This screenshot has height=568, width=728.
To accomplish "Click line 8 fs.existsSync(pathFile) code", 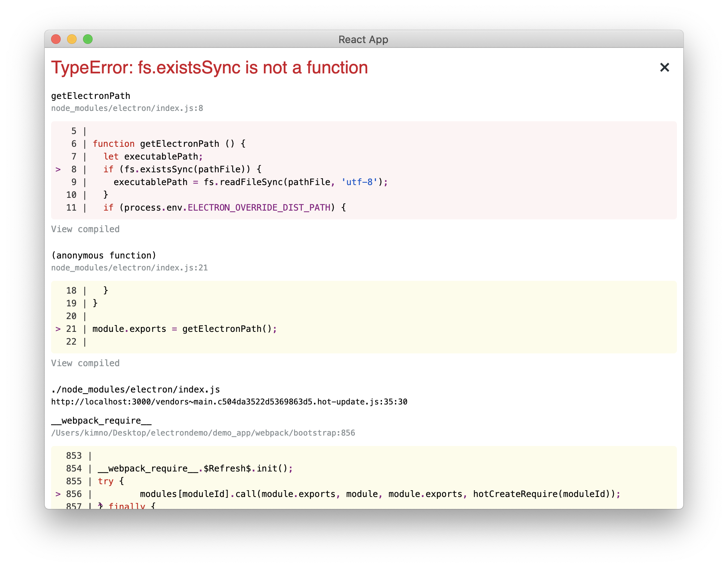I will (182, 169).
